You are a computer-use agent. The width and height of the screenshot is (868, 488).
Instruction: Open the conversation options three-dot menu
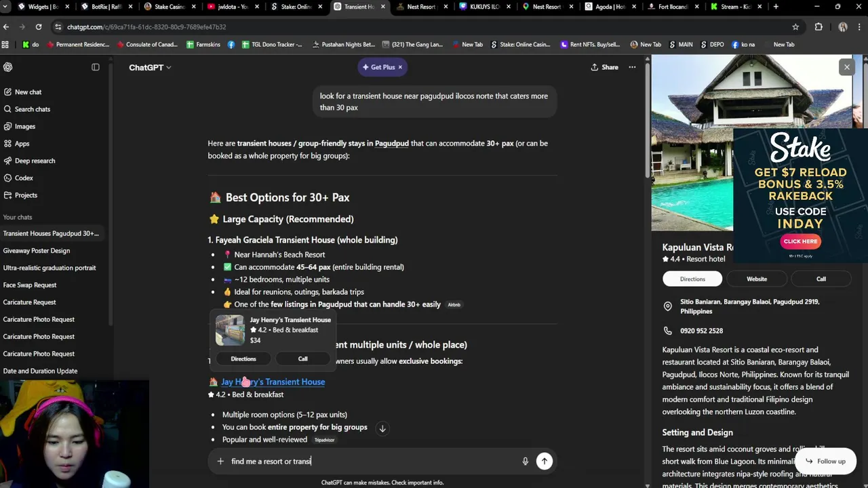[x=632, y=67]
